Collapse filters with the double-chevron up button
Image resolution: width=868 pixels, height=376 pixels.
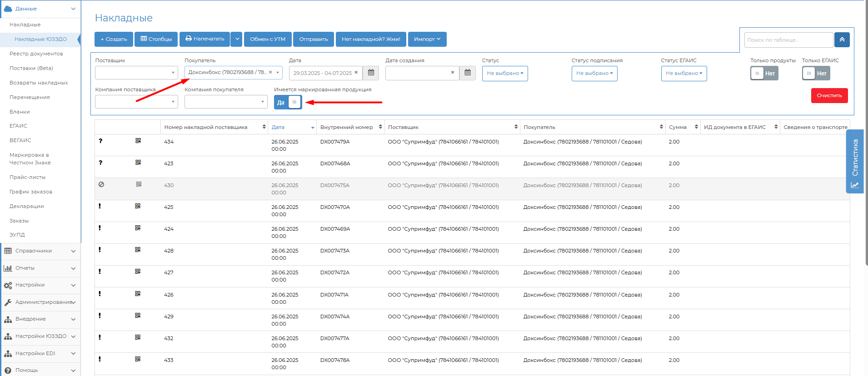pos(842,40)
